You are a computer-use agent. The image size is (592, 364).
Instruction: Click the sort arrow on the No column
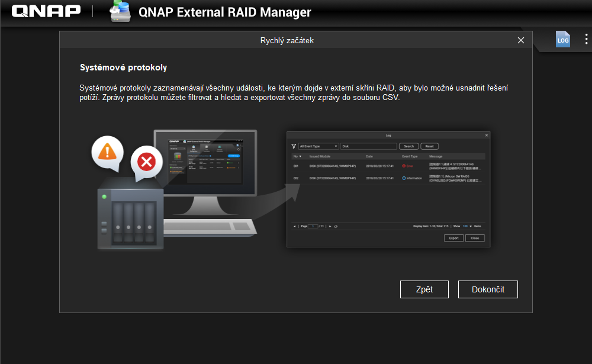point(300,156)
